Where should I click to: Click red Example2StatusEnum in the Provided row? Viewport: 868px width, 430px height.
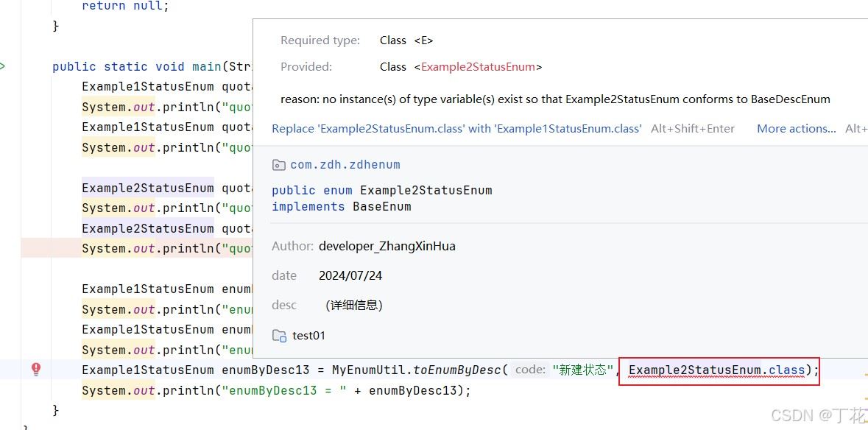pyautogui.click(x=478, y=67)
